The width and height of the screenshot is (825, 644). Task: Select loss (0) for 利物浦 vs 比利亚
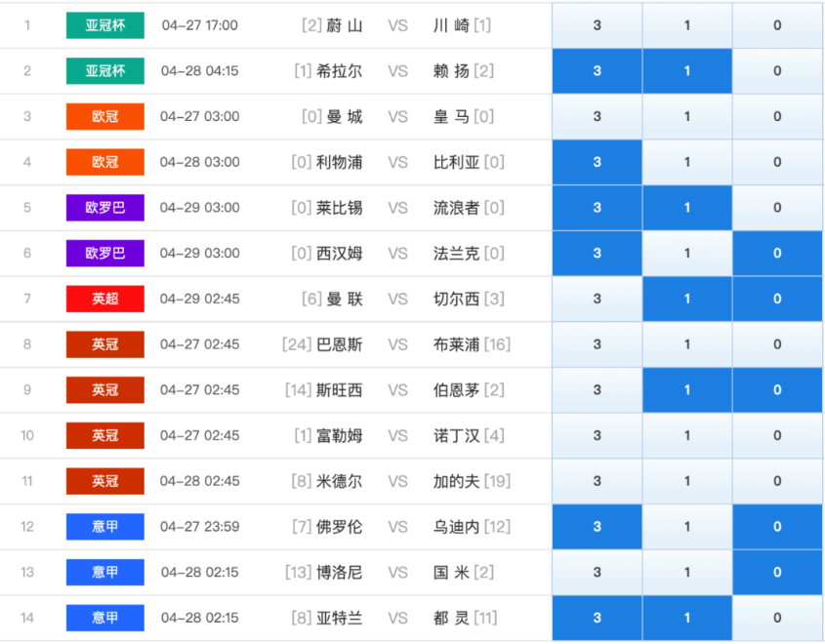777,162
